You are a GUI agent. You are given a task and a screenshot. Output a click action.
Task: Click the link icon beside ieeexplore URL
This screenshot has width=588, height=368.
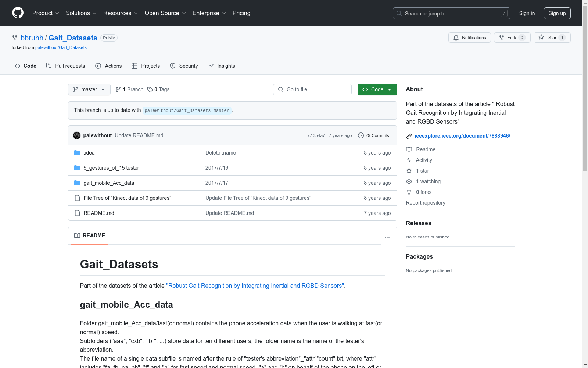[x=409, y=136]
